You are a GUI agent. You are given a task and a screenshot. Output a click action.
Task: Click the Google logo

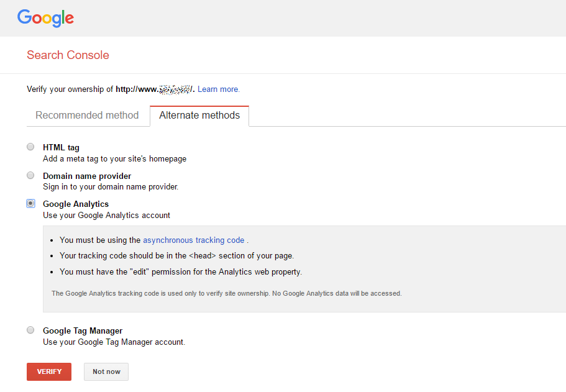tap(45, 19)
